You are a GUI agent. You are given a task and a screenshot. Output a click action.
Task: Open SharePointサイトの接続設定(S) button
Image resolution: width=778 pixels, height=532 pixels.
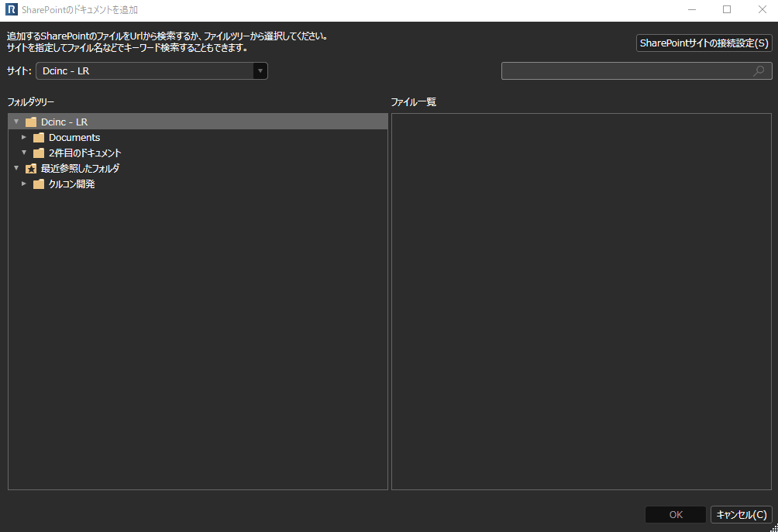tap(704, 43)
